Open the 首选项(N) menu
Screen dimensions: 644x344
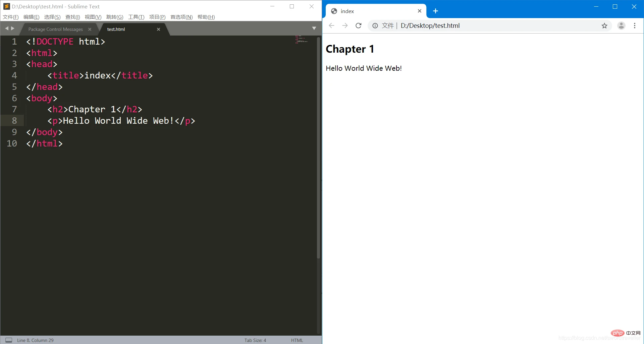tap(181, 17)
